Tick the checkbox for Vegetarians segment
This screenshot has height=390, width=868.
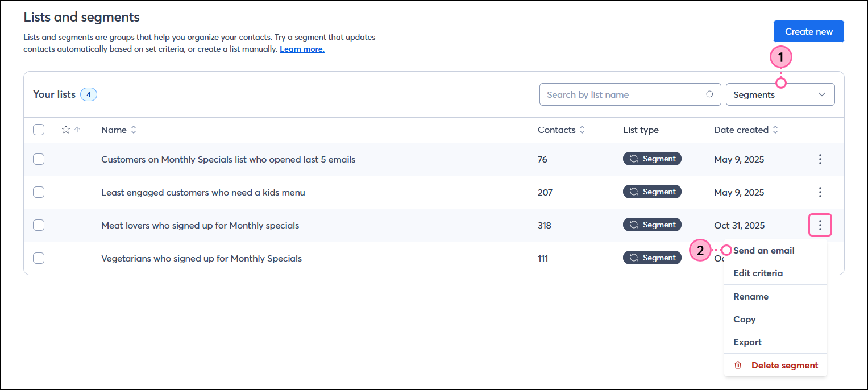(x=38, y=258)
